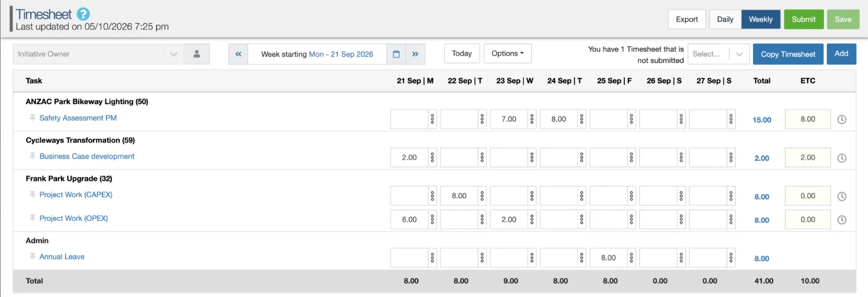Click the Annual Leave 8.00 total link
Viewport: 868px width, 297px height.
click(x=762, y=259)
